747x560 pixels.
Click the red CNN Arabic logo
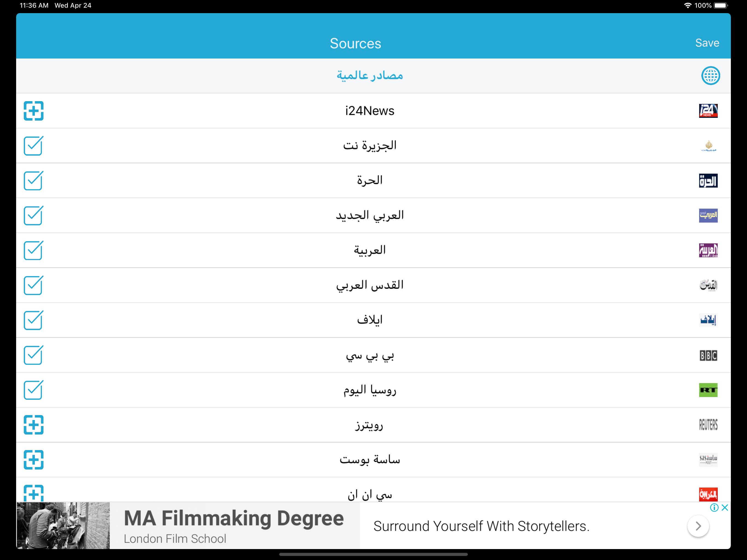(708, 494)
